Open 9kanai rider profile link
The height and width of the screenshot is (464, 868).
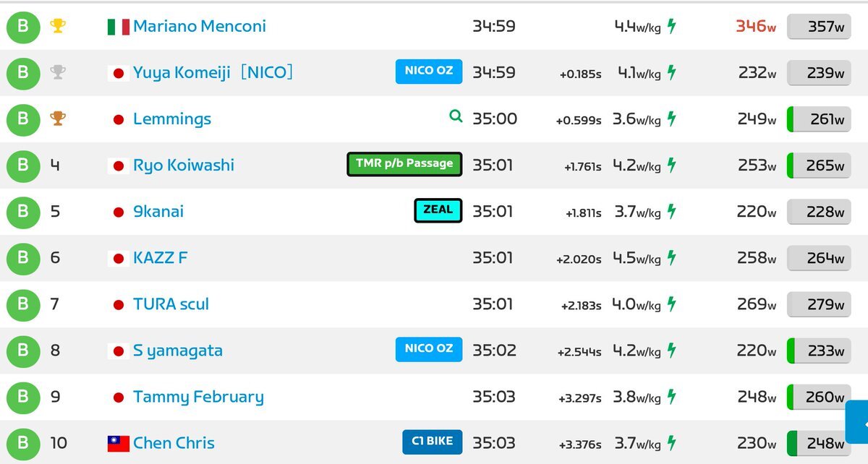(x=158, y=212)
